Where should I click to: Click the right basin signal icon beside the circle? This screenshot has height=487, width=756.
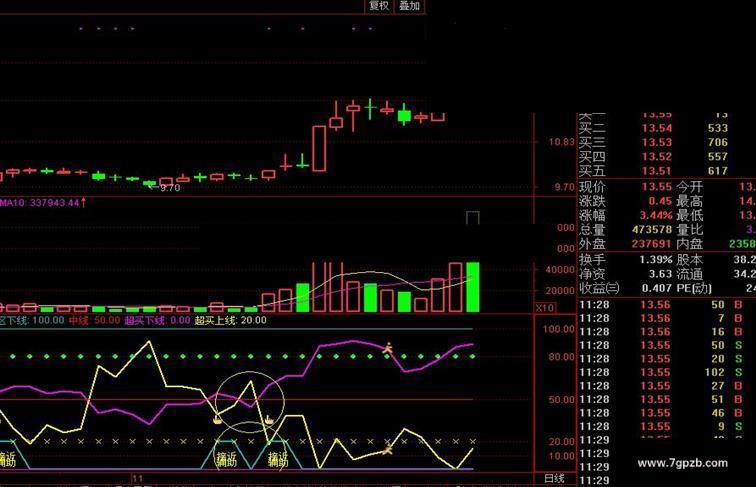pyautogui.click(x=269, y=420)
